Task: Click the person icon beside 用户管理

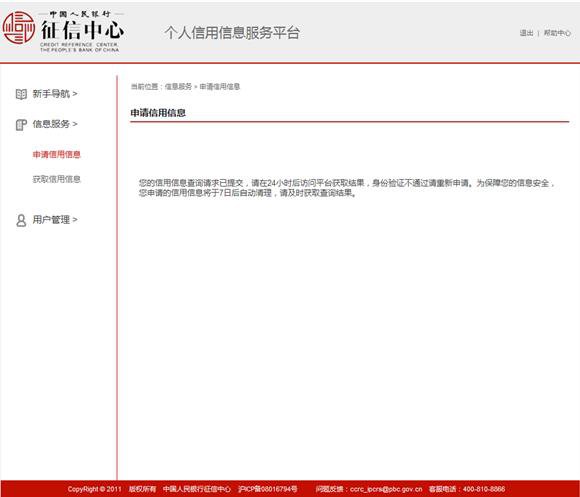Action: click(x=21, y=220)
